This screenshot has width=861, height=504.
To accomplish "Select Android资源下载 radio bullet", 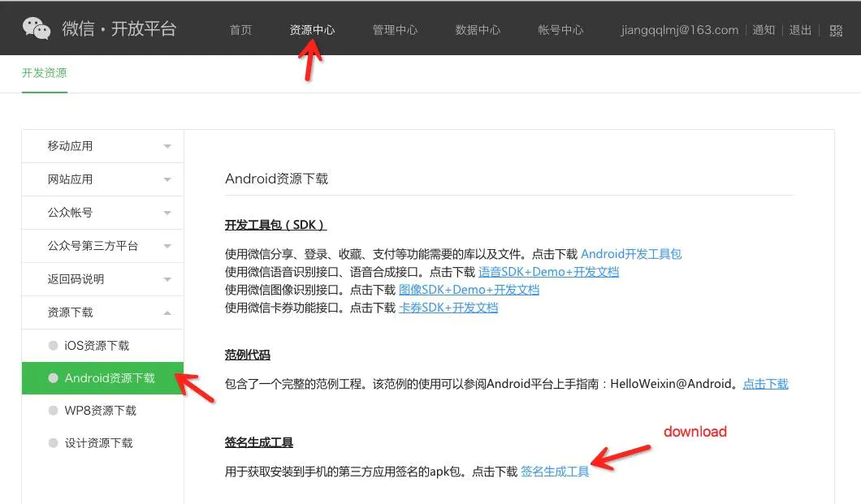I will [x=54, y=378].
